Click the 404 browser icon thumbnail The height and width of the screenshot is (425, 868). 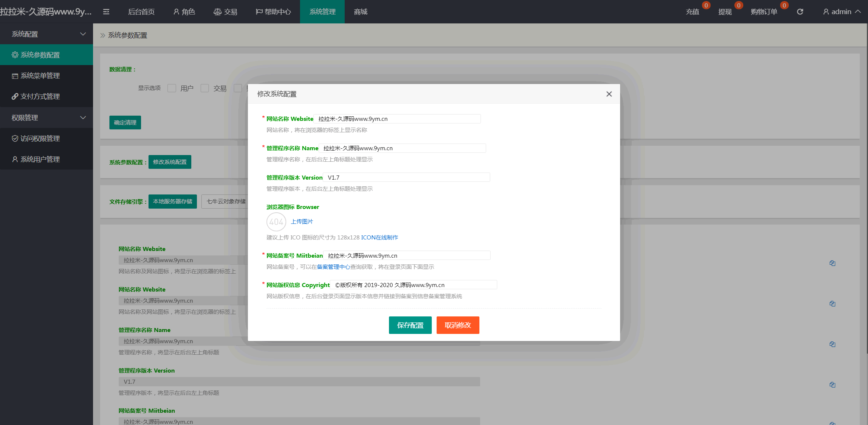(x=276, y=222)
